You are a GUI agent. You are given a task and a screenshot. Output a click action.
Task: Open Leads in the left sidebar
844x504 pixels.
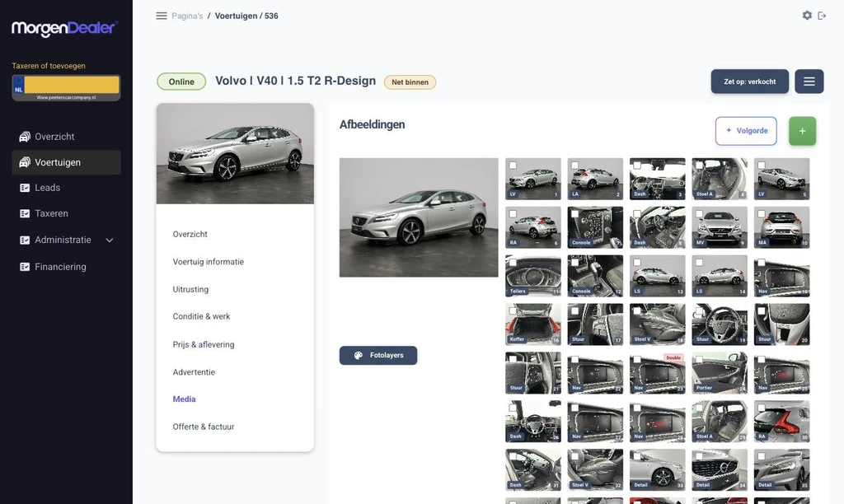pyautogui.click(x=66, y=188)
